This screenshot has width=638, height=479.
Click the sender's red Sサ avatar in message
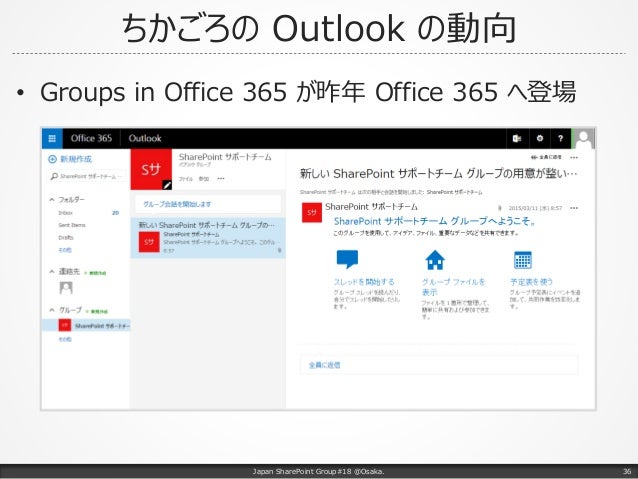[311, 212]
